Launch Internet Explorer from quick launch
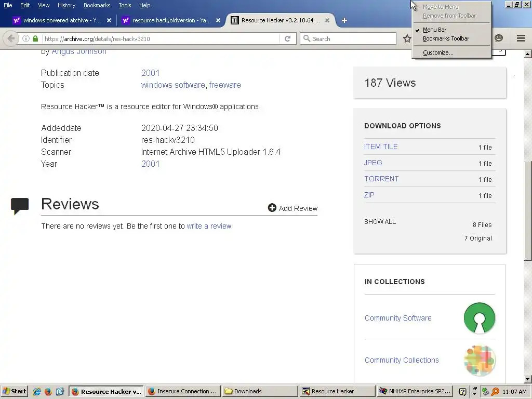This screenshot has width=532, height=399. (37, 392)
